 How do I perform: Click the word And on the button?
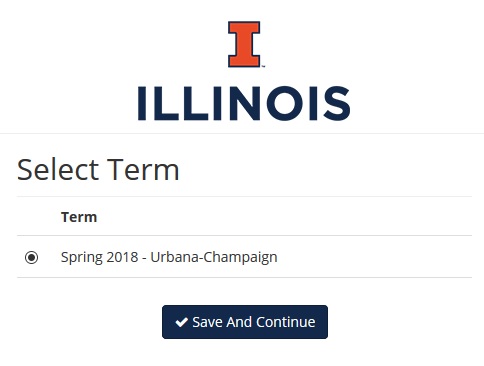pyautogui.click(x=239, y=322)
